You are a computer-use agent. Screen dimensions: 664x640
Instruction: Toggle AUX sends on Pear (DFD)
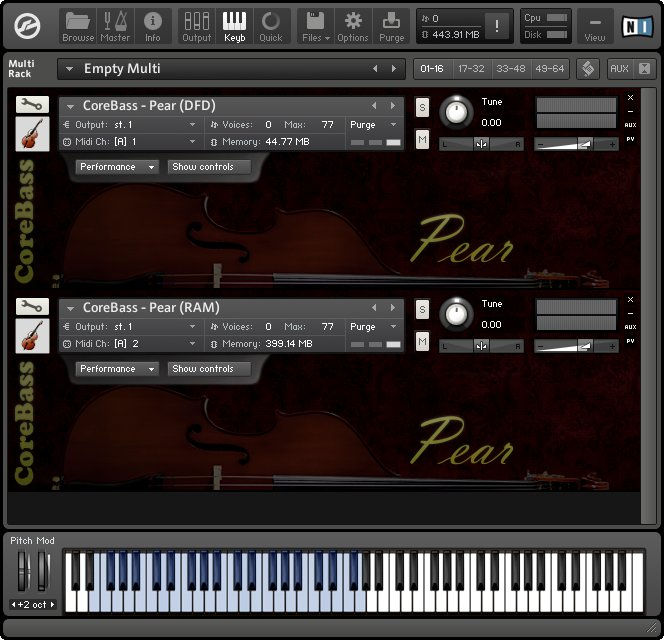coord(630,125)
